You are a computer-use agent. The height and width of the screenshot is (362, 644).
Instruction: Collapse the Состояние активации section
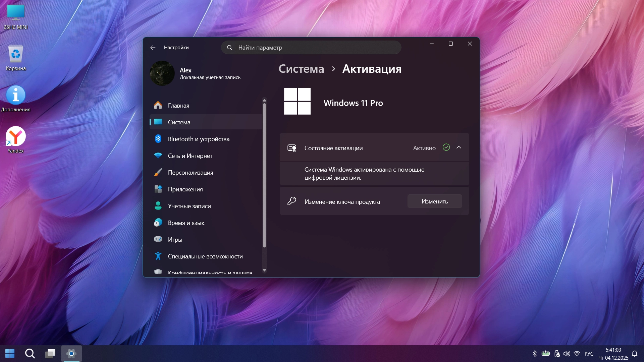click(459, 148)
